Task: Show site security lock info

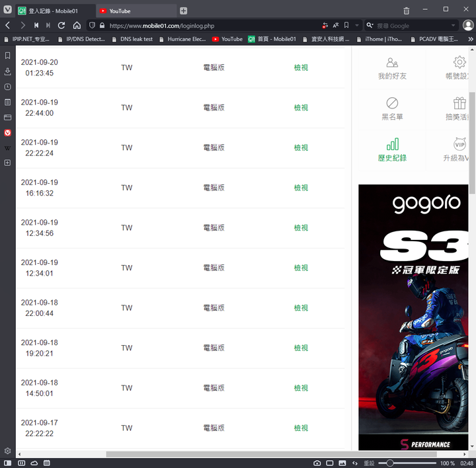Action: [102, 26]
